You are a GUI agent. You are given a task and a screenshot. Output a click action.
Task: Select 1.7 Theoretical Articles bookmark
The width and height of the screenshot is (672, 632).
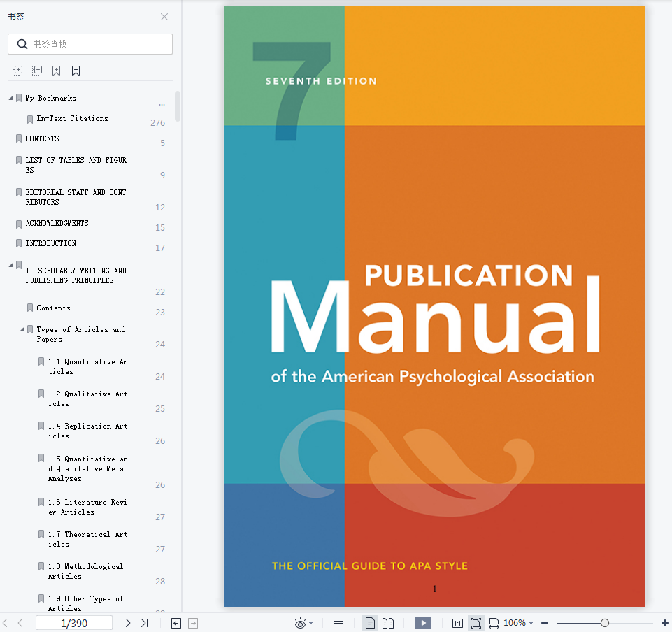88,539
